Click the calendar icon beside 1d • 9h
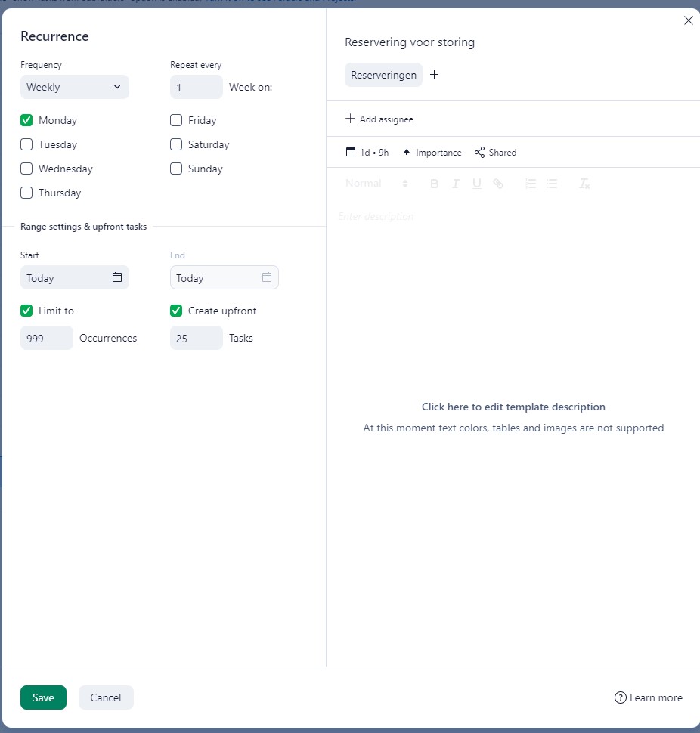Viewport: 700px width, 733px height. pyautogui.click(x=351, y=152)
